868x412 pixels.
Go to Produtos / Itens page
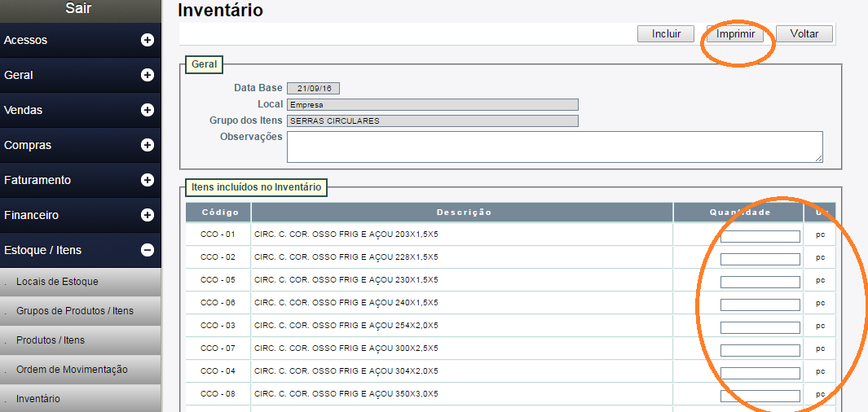(51, 340)
